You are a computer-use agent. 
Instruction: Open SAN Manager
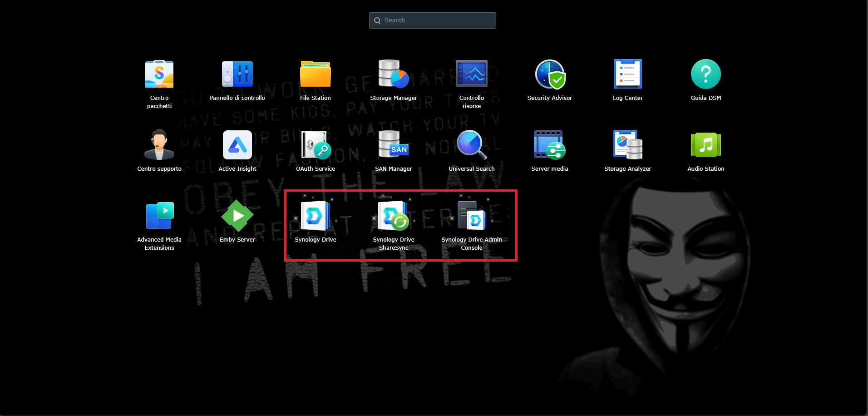[394, 145]
